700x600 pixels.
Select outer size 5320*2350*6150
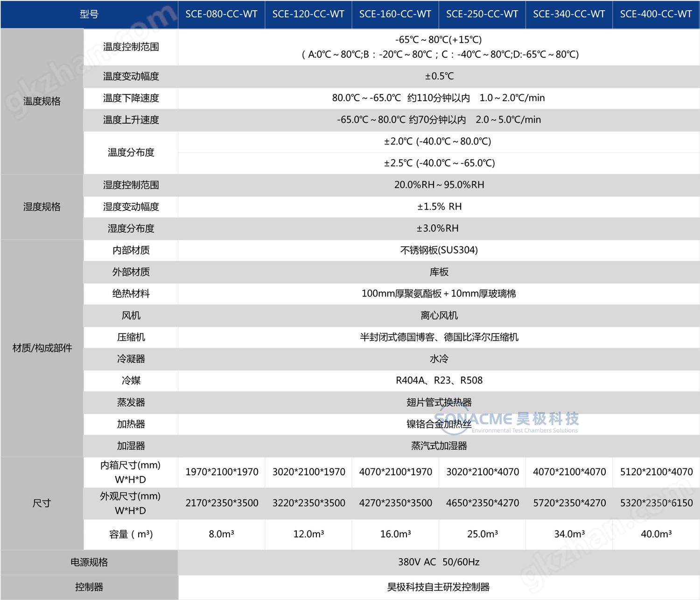pos(656,503)
